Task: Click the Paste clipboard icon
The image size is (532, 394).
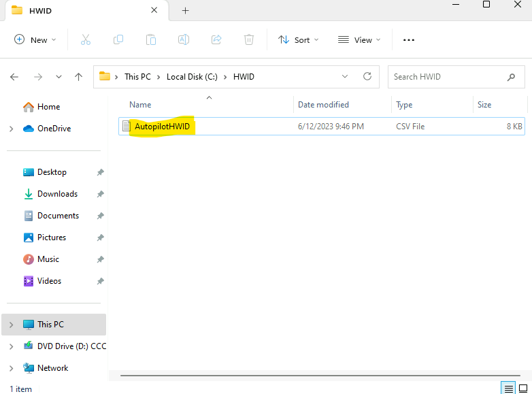Action: coord(150,39)
